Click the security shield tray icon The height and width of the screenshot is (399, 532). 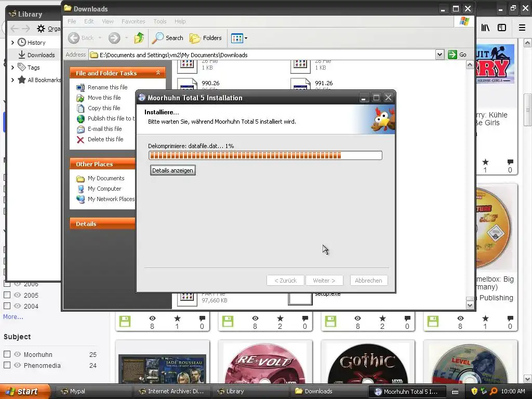point(474,391)
